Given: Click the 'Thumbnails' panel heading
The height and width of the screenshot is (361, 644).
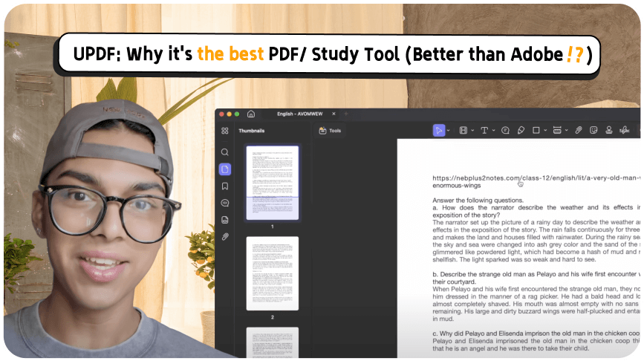Looking at the screenshot, I should click(x=251, y=131).
